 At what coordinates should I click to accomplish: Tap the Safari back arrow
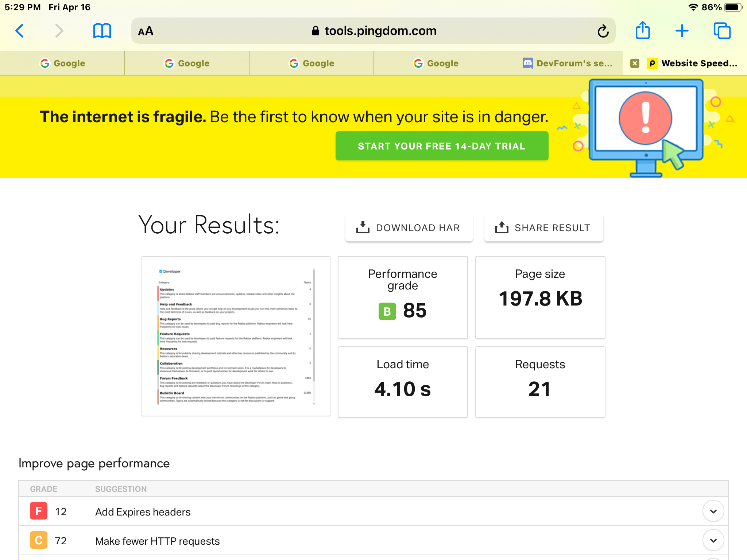click(x=20, y=31)
